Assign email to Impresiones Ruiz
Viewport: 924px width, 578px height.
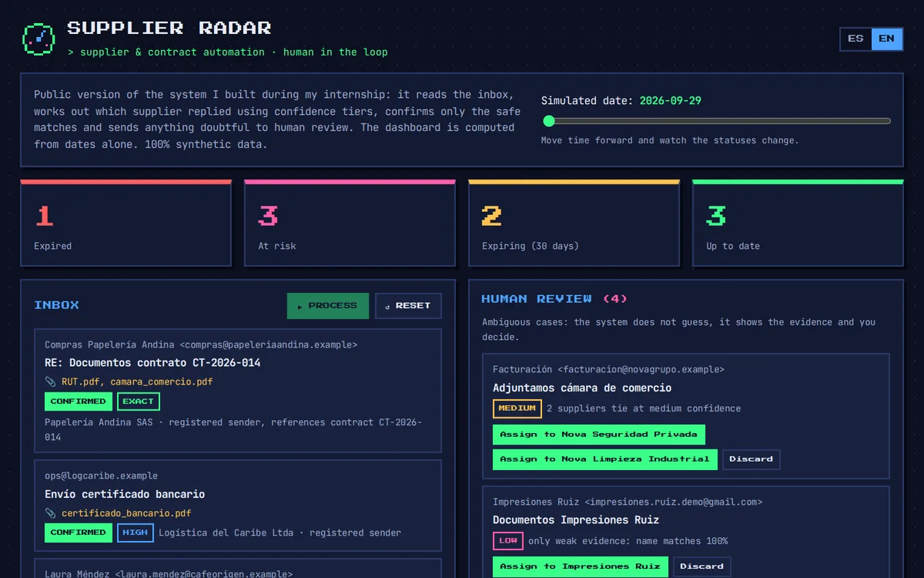tap(581, 566)
